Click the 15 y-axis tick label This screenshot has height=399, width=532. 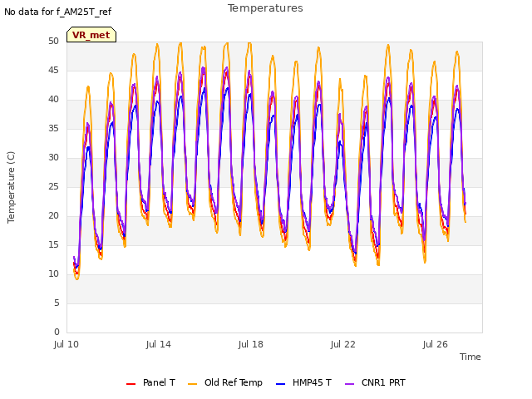[x=53, y=244]
